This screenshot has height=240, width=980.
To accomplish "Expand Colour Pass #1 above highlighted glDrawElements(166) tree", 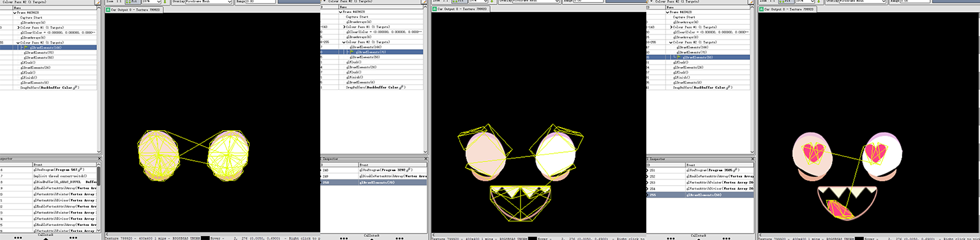I will pyautogui.click(x=19, y=27).
